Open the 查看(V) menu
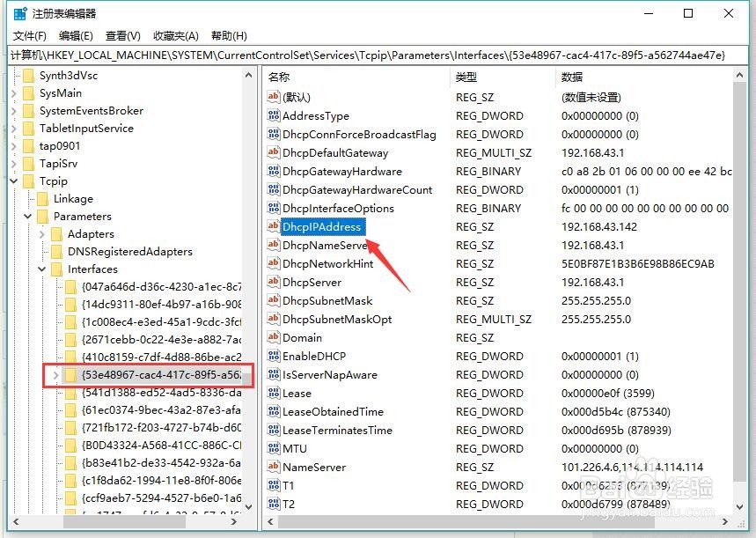Viewport: 756px width, 538px height. point(123,36)
